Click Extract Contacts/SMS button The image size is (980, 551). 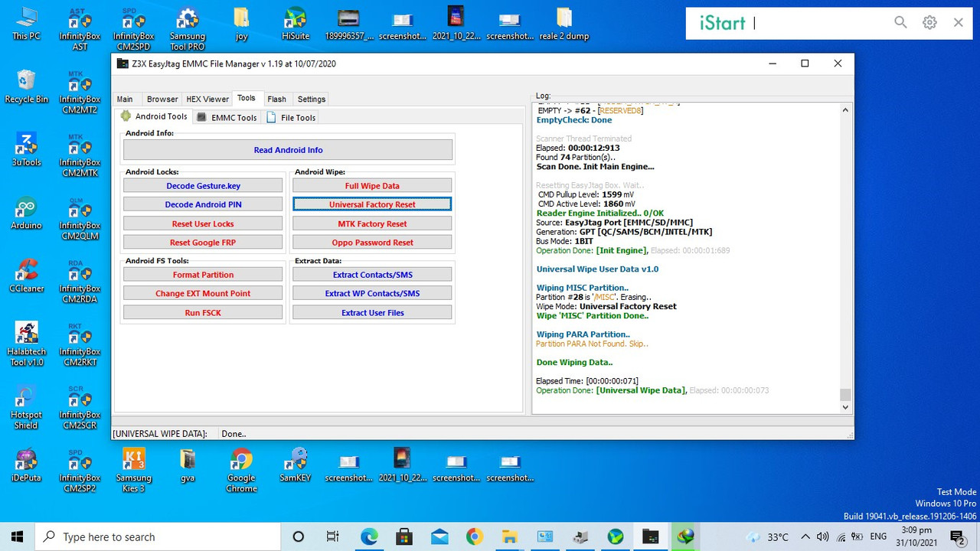pos(372,275)
